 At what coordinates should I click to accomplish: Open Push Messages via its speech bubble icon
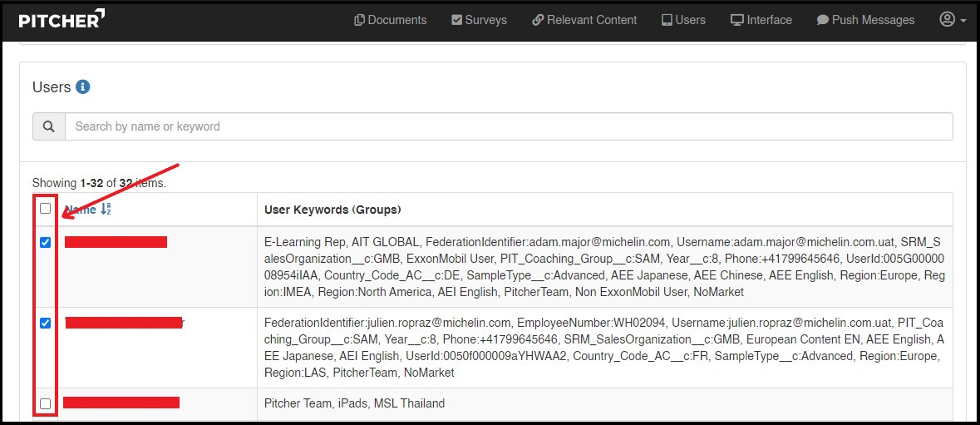(x=822, y=20)
